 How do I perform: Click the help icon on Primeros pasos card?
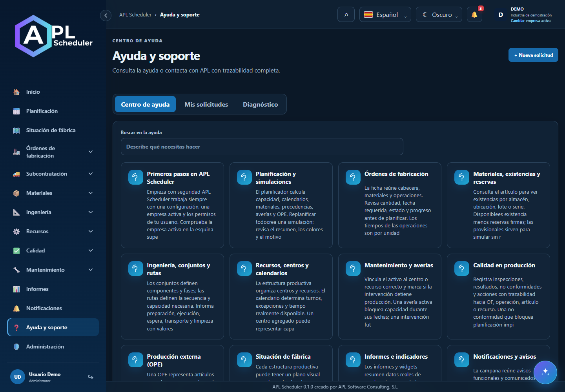135,177
